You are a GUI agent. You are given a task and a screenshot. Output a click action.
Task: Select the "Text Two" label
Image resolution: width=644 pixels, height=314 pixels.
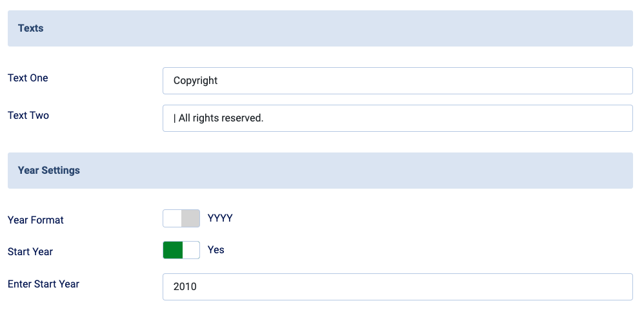point(28,116)
